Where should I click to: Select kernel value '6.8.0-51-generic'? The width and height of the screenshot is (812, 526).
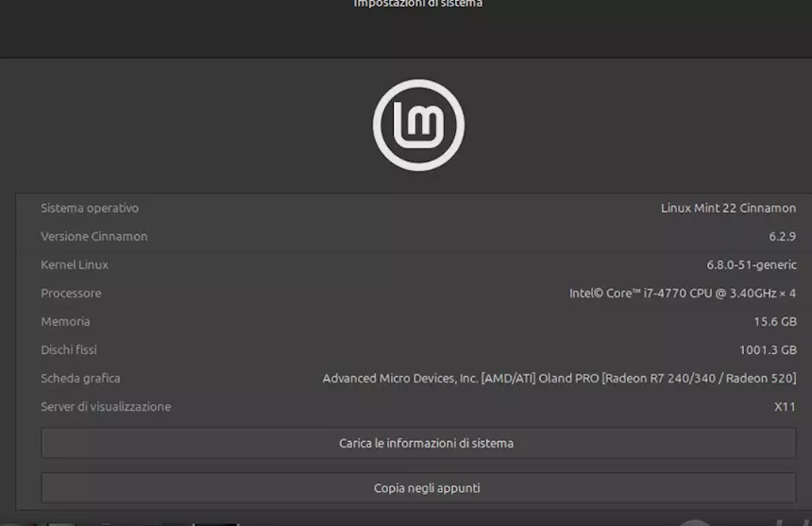tap(752, 265)
